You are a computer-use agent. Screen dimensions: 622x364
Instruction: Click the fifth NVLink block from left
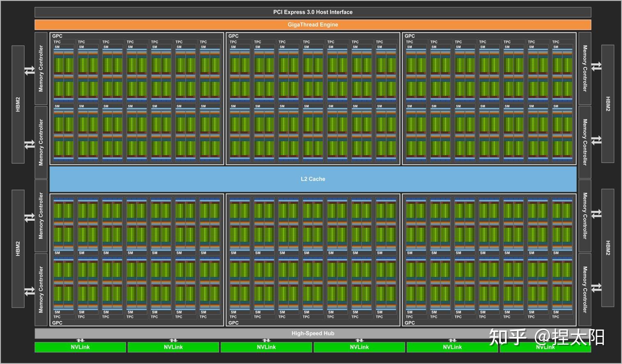click(452, 347)
